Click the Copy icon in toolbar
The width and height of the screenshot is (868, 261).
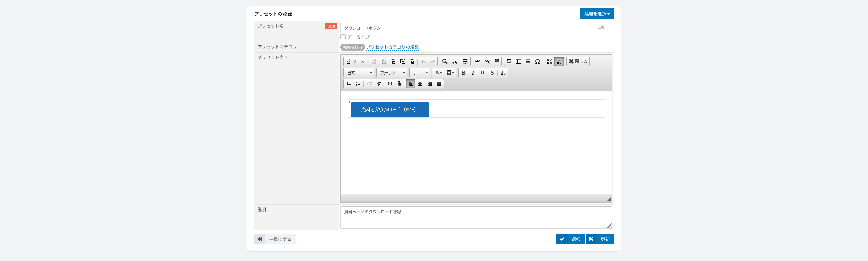tap(383, 61)
